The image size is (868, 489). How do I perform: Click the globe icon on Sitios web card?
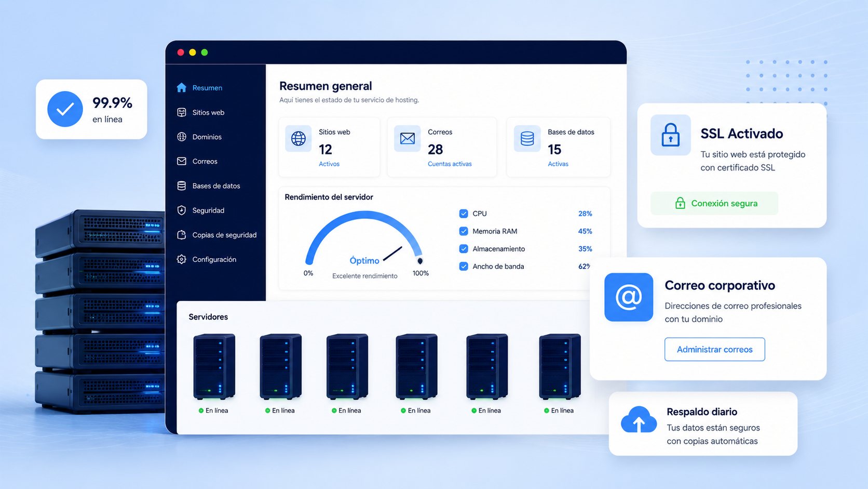click(x=299, y=139)
